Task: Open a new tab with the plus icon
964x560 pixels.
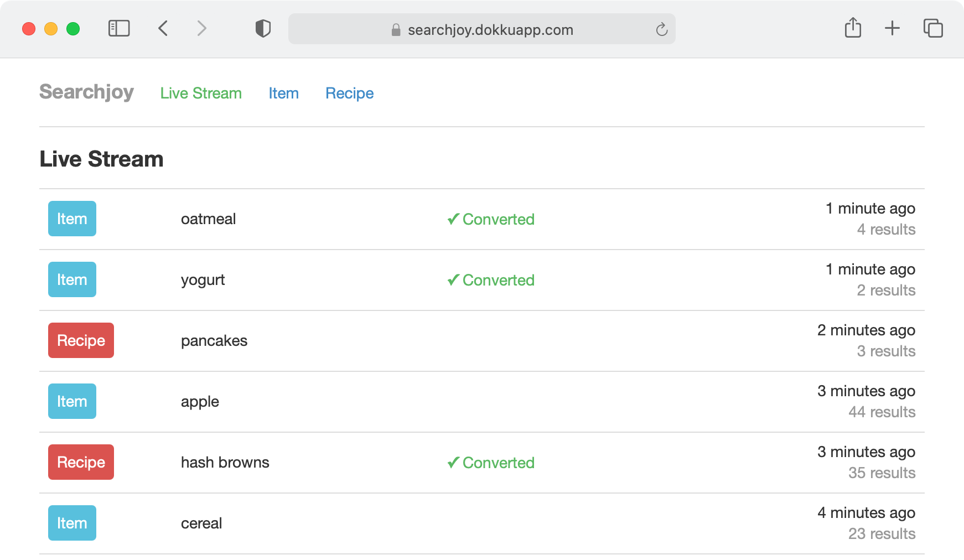Action: point(892,29)
